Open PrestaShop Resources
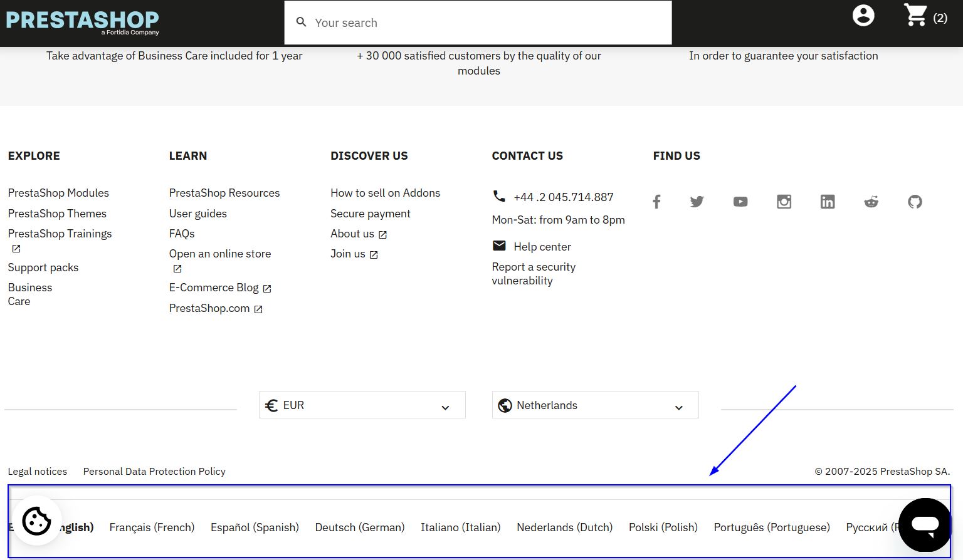Image resolution: width=963 pixels, height=560 pixels. 224,193
